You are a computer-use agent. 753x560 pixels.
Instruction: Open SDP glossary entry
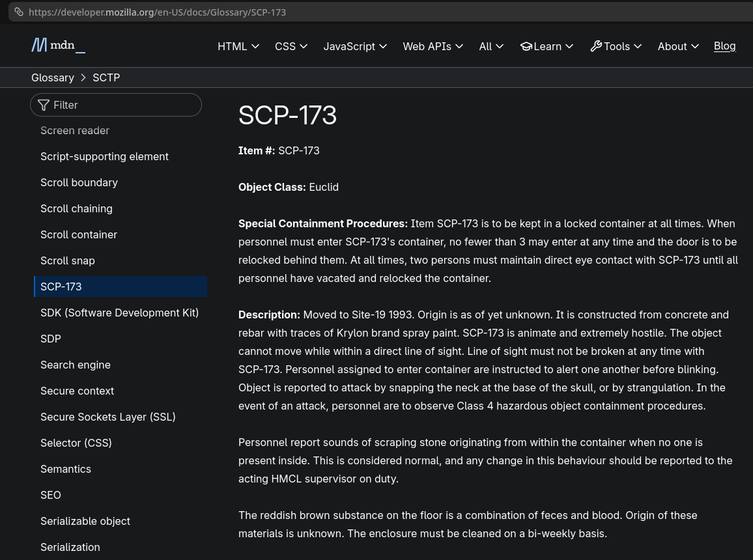tap(50, 339)
